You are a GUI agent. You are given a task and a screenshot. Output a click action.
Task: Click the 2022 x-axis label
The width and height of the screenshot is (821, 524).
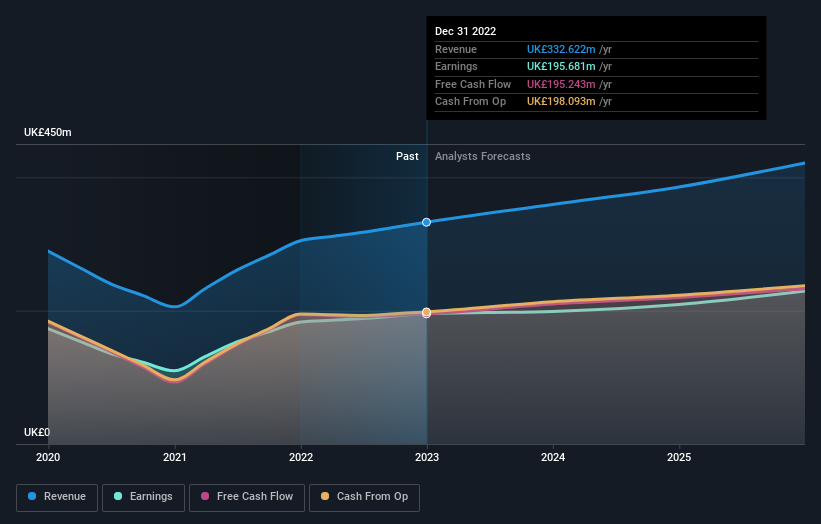[x=301, y=457]
